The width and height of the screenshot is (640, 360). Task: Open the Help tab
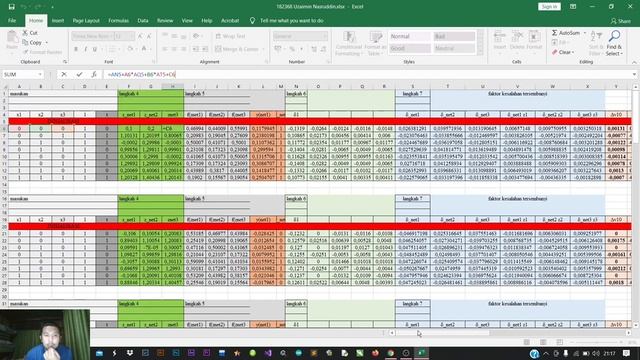click(x=207, y=20)
